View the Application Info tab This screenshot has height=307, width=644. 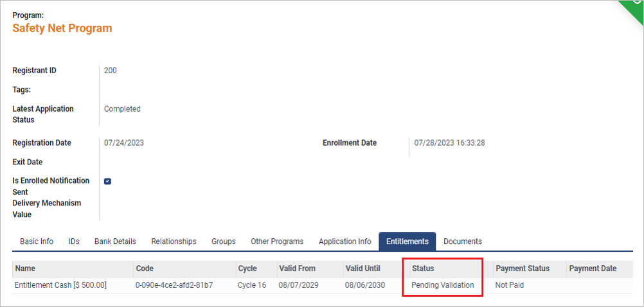345,241
